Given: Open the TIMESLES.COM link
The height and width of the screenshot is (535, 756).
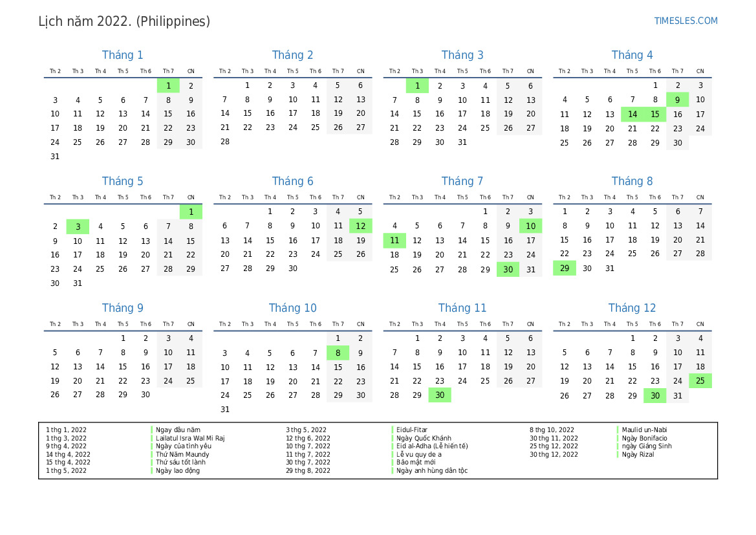Looking at the screenshot, I should [x=686, y=21].
